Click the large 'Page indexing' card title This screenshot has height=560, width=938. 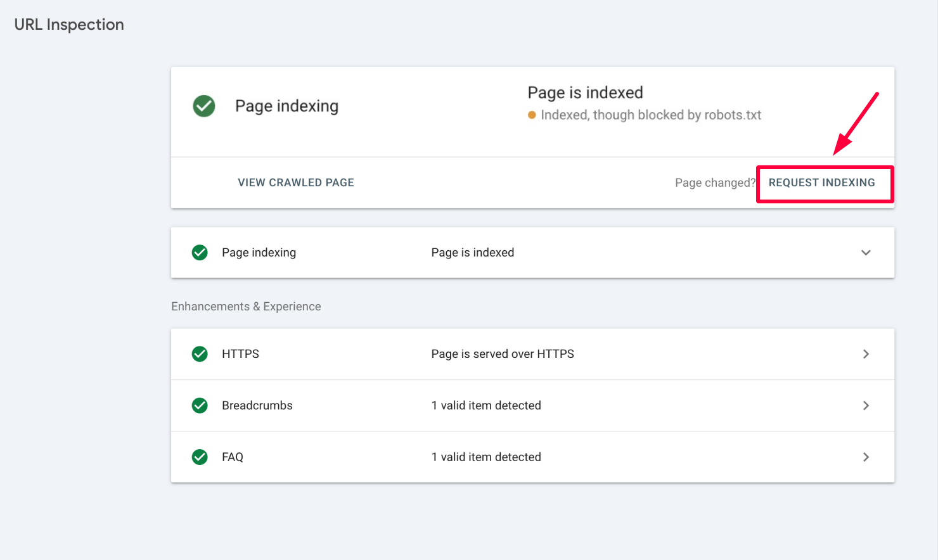(286, 106)
